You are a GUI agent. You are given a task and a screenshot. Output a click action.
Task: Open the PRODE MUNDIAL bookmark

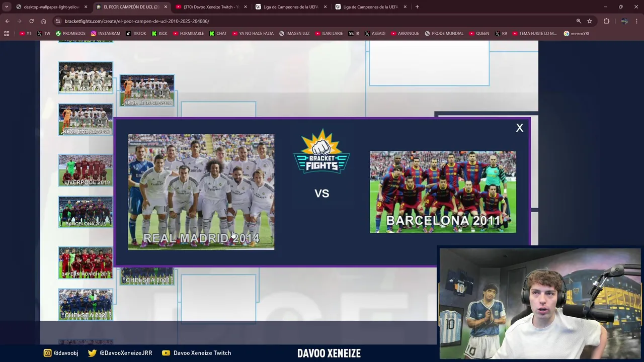click(444, 33)
